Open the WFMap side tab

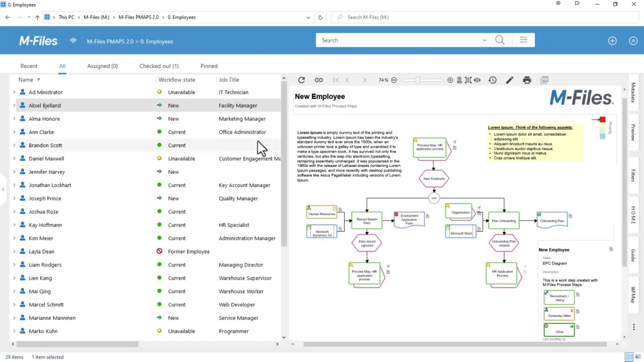point(633,295)
